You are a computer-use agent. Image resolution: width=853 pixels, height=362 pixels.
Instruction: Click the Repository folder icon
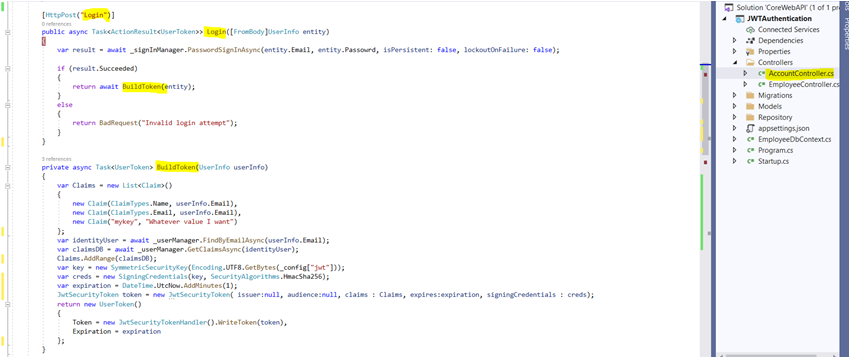tap(751, 117)
